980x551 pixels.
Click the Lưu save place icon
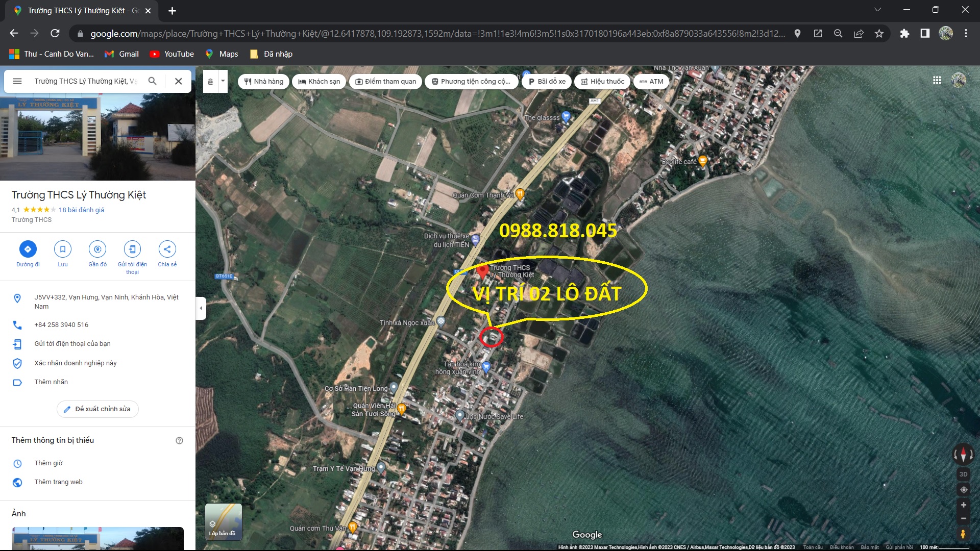63,249
